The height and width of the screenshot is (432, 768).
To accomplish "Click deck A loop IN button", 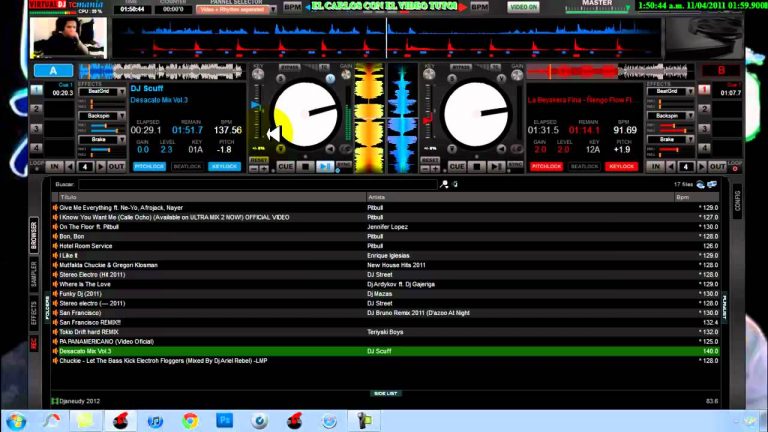I will pyautogui.click(x=54, y=167).
